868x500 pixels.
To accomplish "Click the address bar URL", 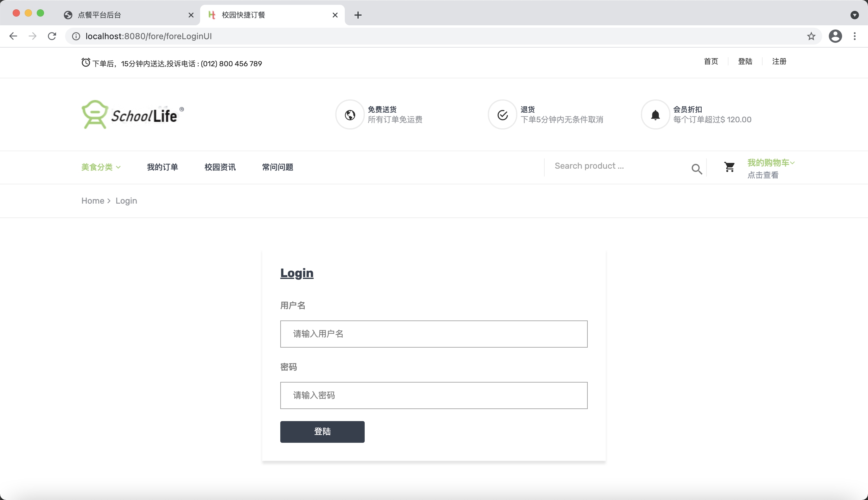I will [149, 36].
